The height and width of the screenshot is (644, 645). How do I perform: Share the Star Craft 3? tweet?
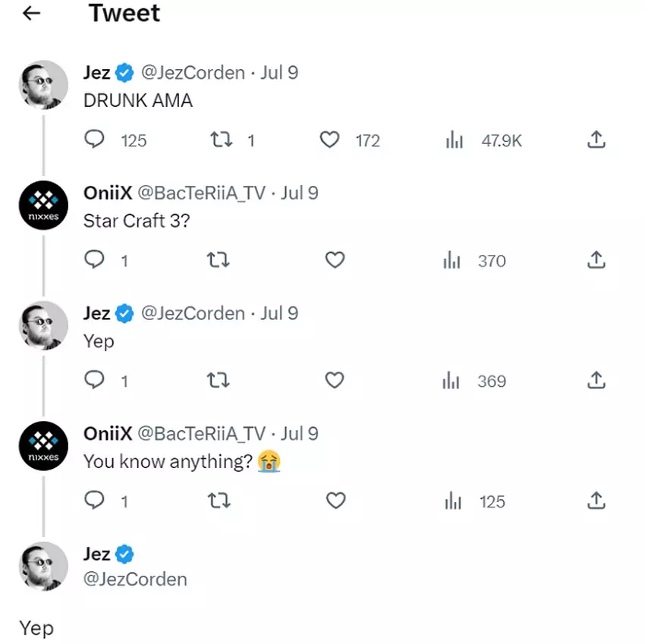click(596, 260)
